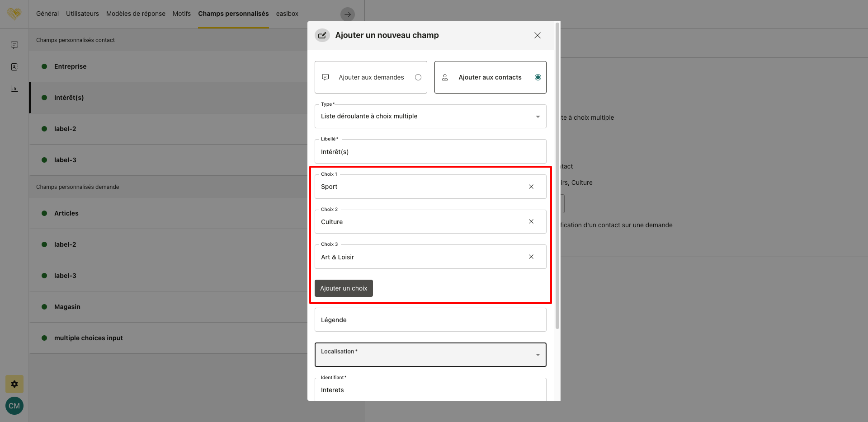Switch to the Utilisateurs tab
868x422 pixels.
(82, 14)
